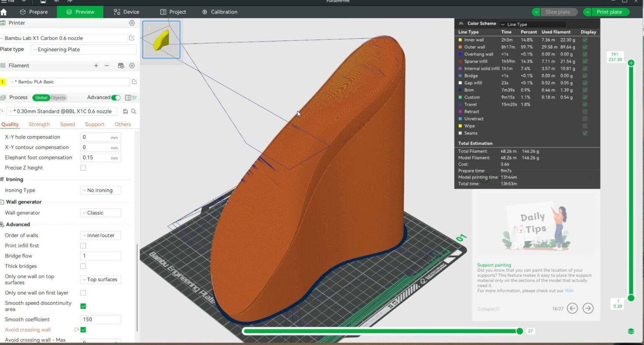Open the Speed settings tab
644x345 pixels.
click(67, 125)
